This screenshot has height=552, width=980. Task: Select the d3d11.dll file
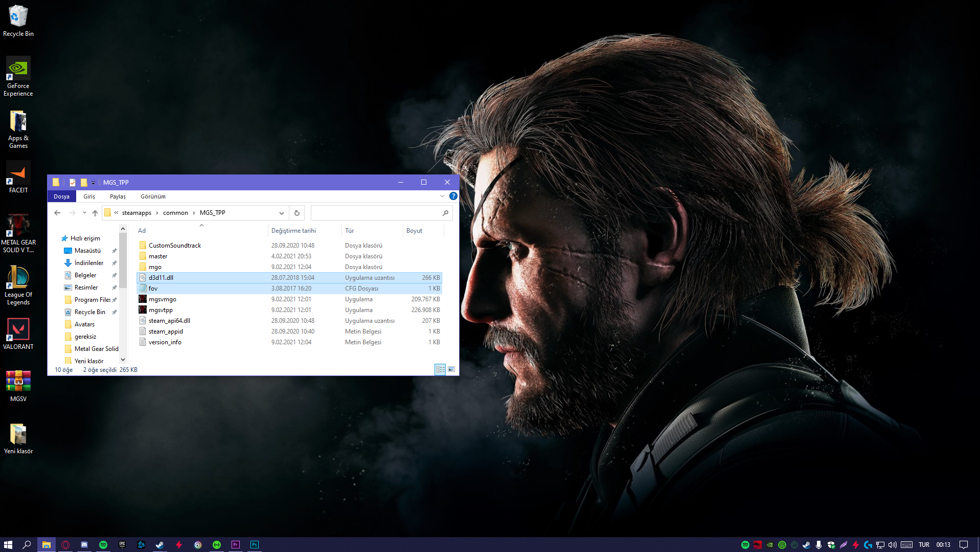289,278
